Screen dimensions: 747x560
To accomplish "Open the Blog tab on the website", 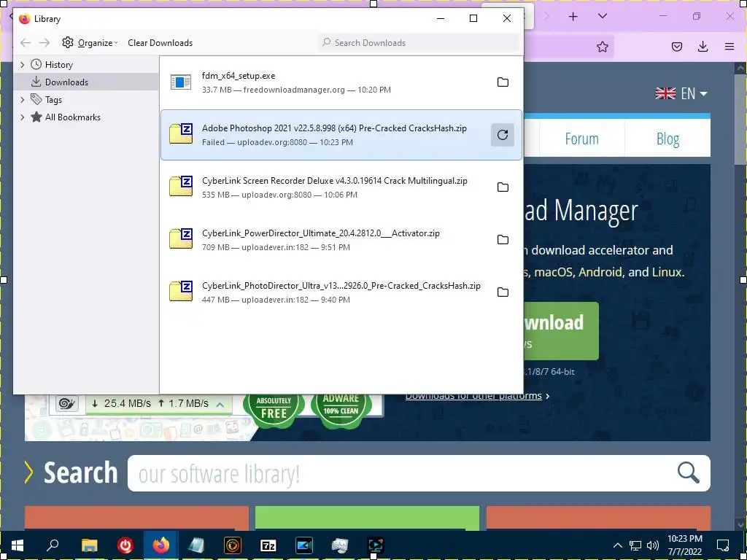I will click(x=667, y=139).
